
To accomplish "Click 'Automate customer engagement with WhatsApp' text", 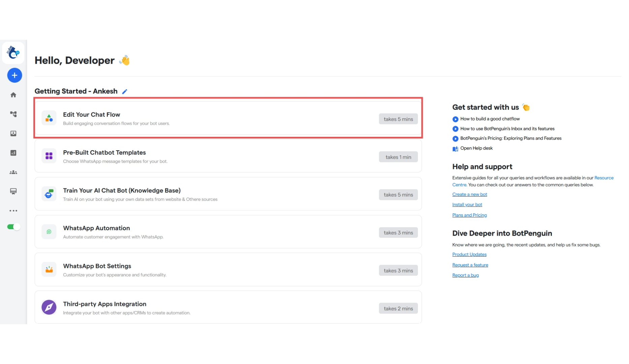I will point(113,237).
